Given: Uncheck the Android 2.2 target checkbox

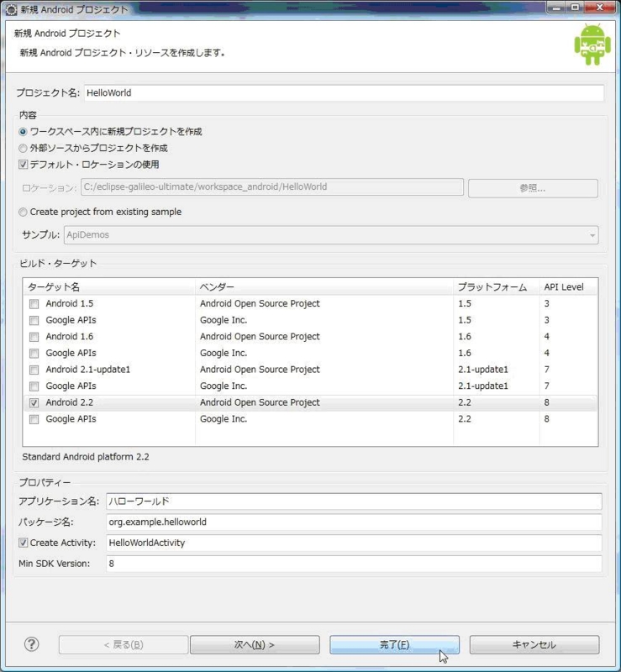Looking at the screenshot, I should [34, 403].
